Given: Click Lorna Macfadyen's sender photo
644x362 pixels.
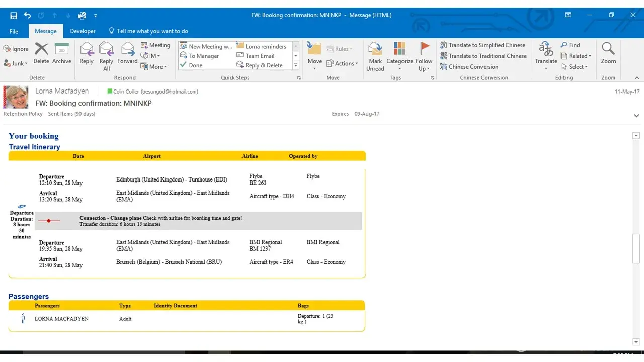Looking at the screenshot, I should (16, 97).
